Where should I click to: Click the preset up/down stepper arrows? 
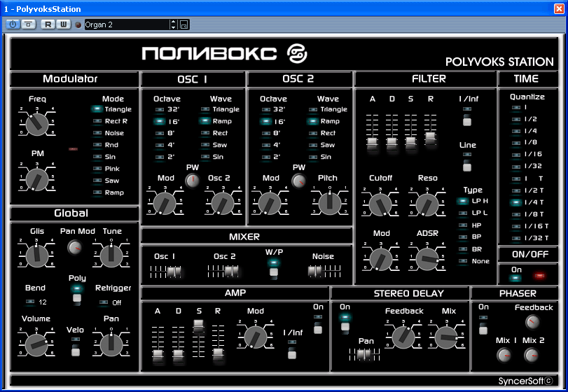tap(173, 24)
